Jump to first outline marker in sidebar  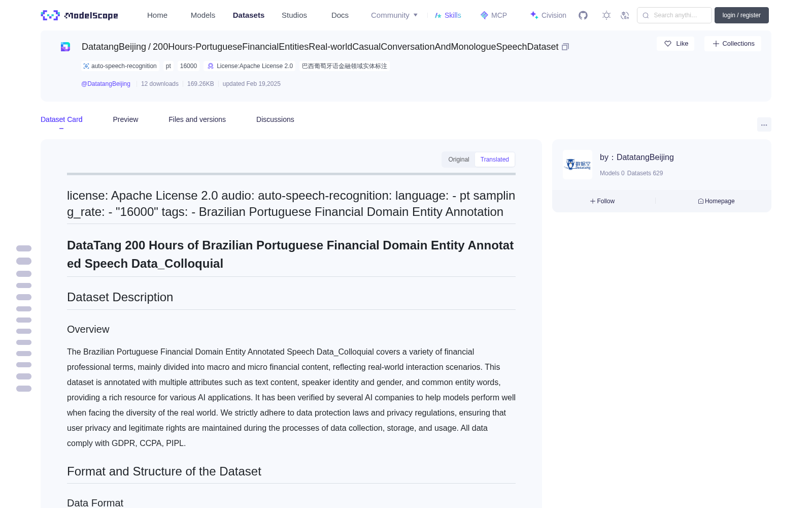tap(24, 248)
